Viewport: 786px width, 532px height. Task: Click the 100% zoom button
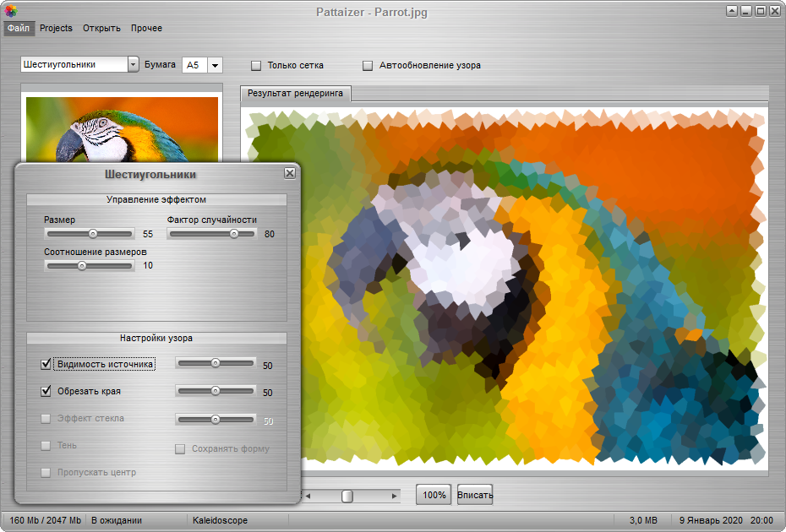tap(434, 495)
